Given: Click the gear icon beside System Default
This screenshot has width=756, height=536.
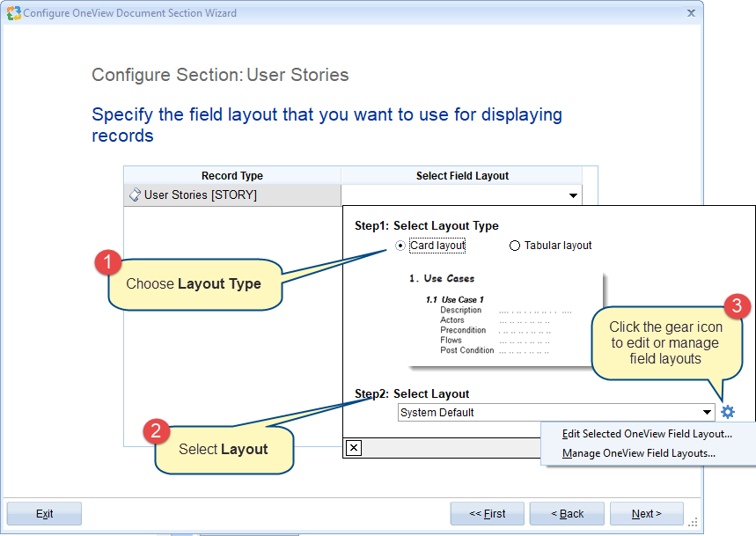Looking at the screenshot, I should [727, 412].
